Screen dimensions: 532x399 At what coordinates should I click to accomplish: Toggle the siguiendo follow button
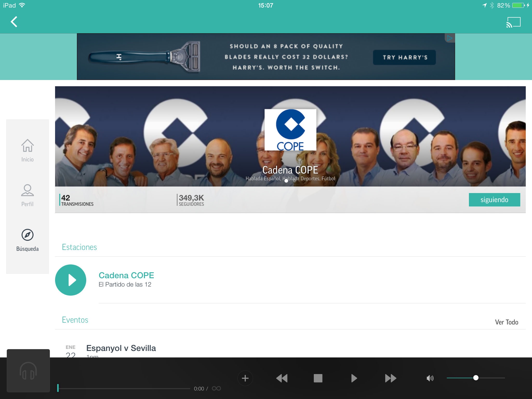(x=494, y=200)
